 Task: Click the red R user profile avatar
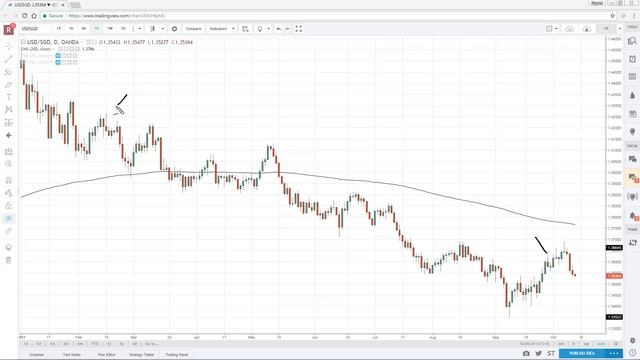(9, 29)
